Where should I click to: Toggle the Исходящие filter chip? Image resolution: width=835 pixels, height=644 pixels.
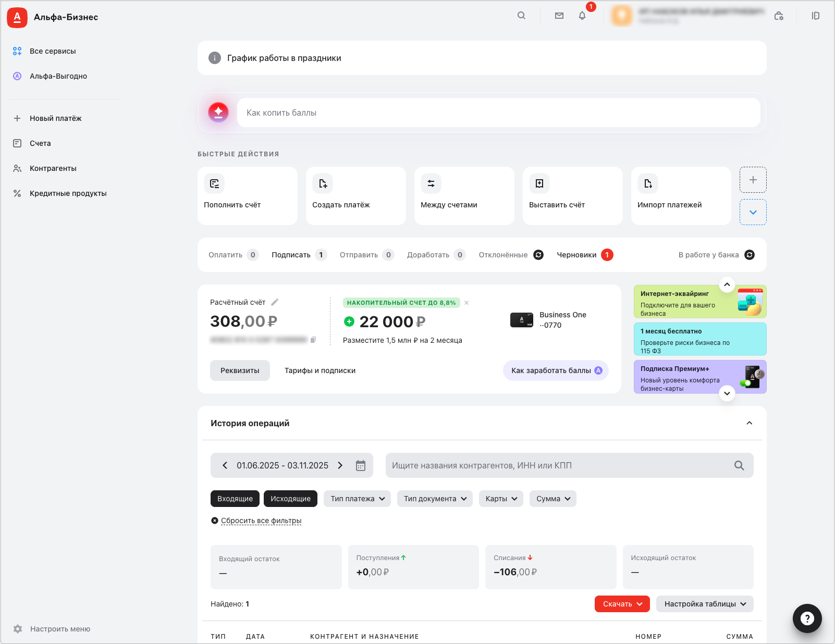[x=290, y=499]
